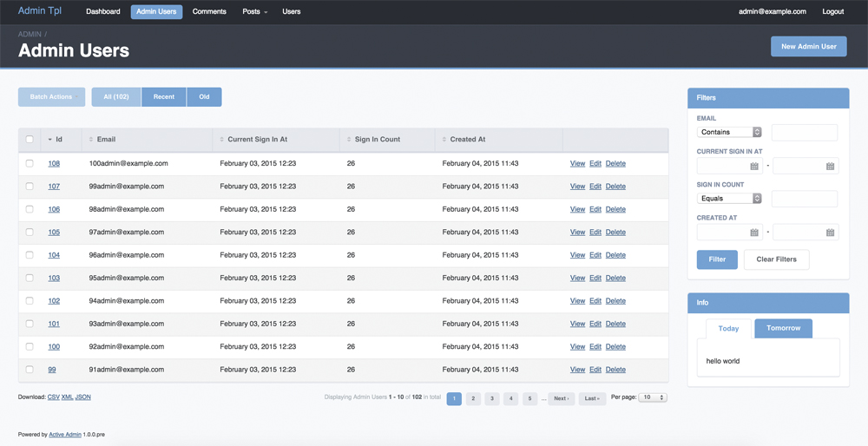
Task: Open the Email Contains filter dropdown
Action: 729,132
